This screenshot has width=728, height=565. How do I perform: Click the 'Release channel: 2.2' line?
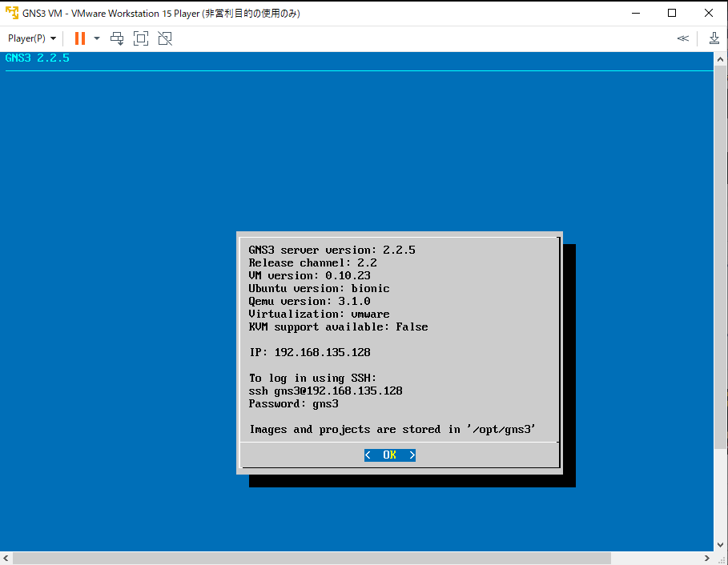(312, 263)
